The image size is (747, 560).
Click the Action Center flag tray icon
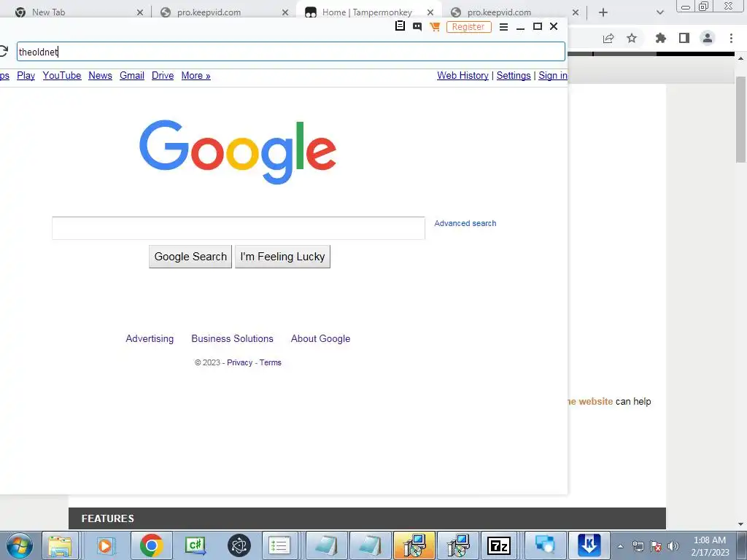pyautogui.click(x=656, y=546)
